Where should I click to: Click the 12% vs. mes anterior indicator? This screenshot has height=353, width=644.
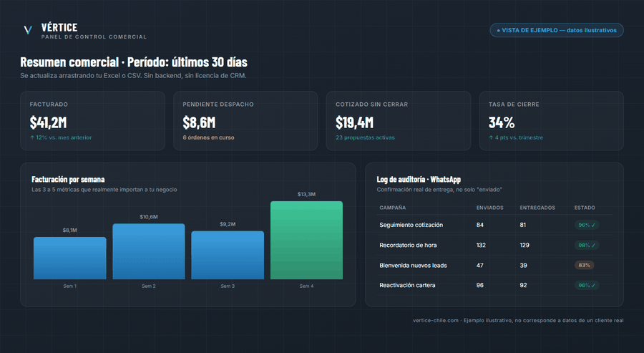pos(61,137)
